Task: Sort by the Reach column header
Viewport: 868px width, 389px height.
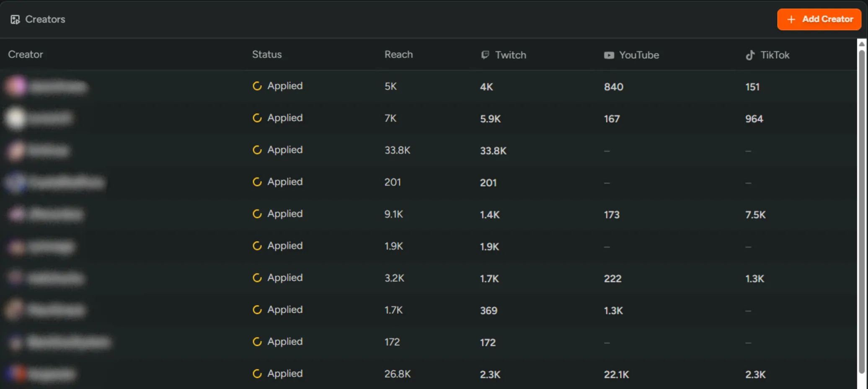Action: pos(398,54)
